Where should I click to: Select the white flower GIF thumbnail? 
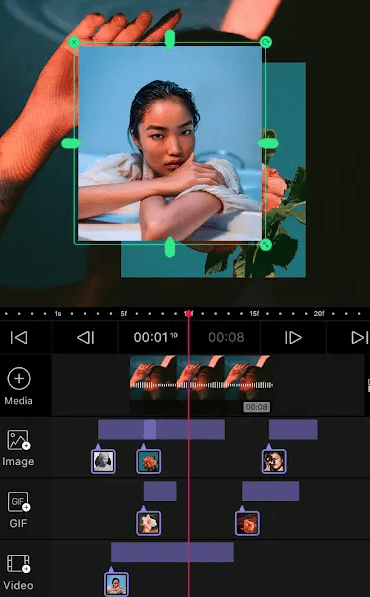pyautogui.click(x=148, y=523)
